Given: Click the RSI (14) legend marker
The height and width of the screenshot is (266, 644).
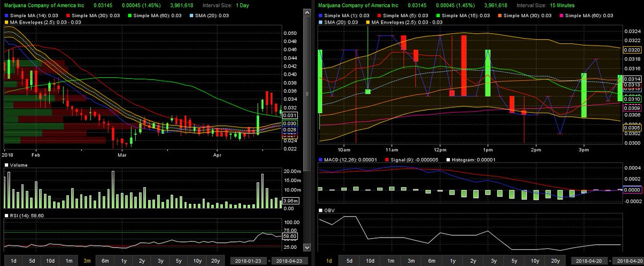Looking at the screenshot, I should pos(6,215).
